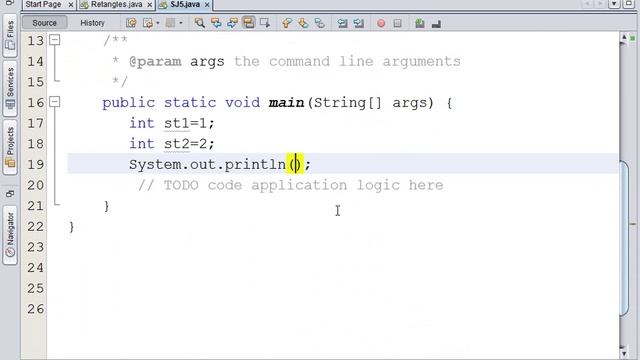Screen dimensions: 640x360
Task: Shift line left icon
Action: 342,23
